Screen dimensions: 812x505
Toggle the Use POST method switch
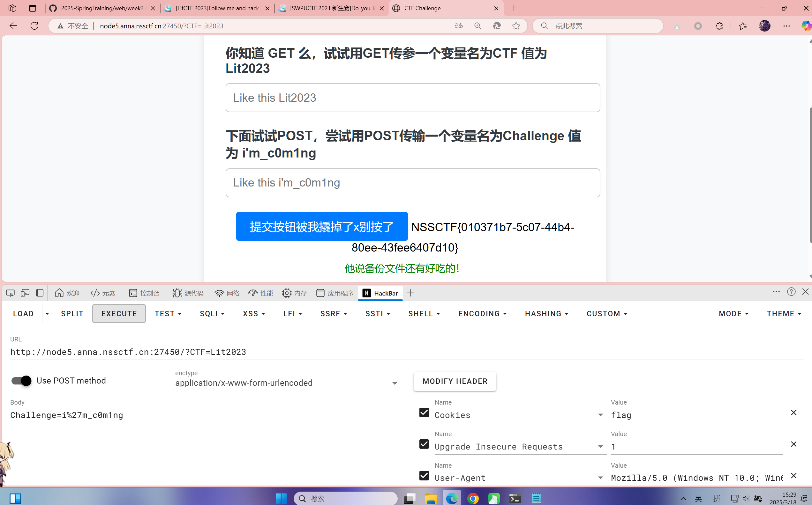[21, 380]
